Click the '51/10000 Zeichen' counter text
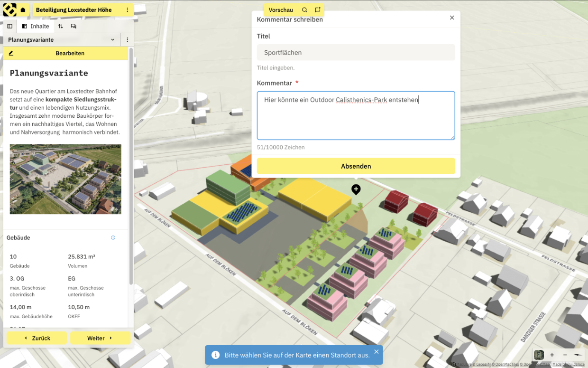588x368 pixels. (x=281, y=147)
